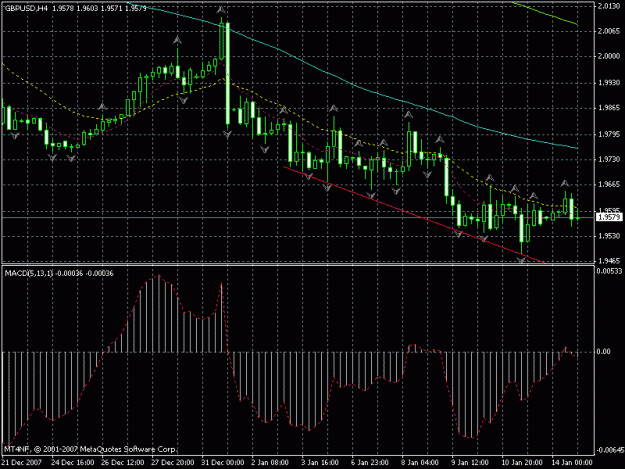Click the 6 Jan 23:00 time label
This screenshot has height=469, width=625.
pos(370,463)
